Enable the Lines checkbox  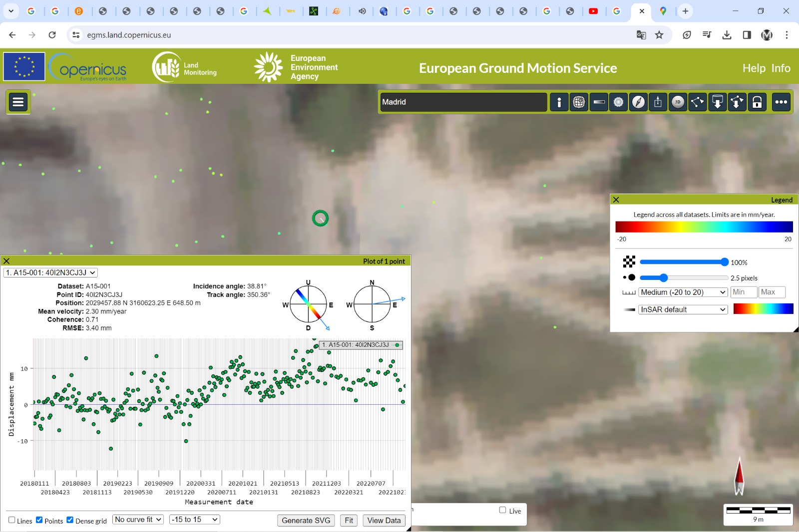[x=12, y=520]
